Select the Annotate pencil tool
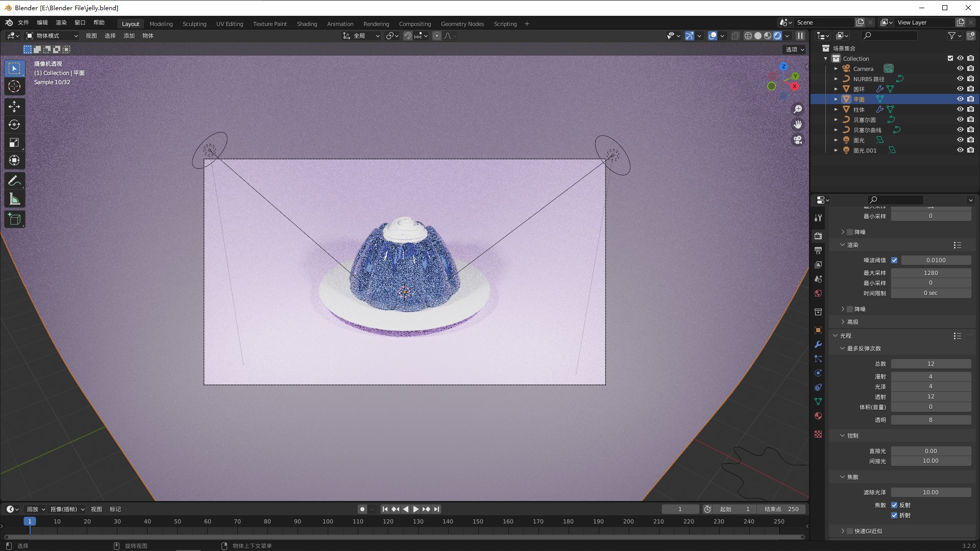This screenshot has width=980, height=551. tap(14, 181)
